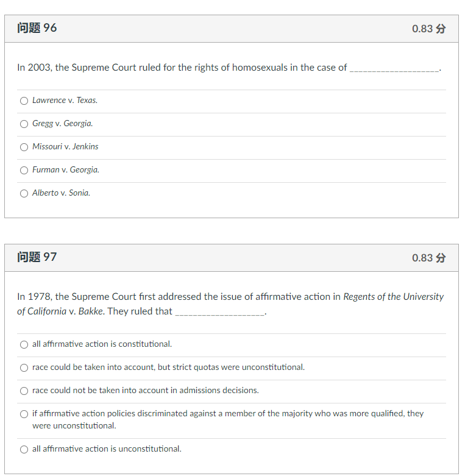Select Furman v. Georgia radio button
This screenshot has height=476, width=465.
[x=24, y=170]
